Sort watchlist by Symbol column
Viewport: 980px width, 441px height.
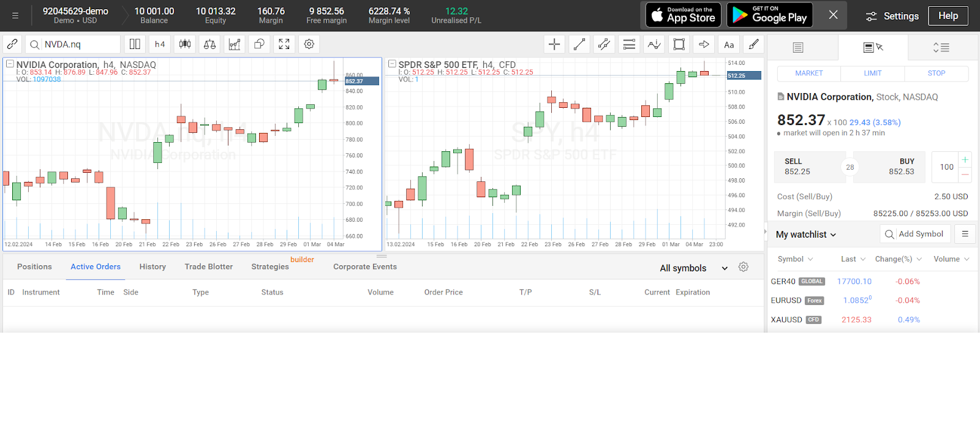click(795, 259)
